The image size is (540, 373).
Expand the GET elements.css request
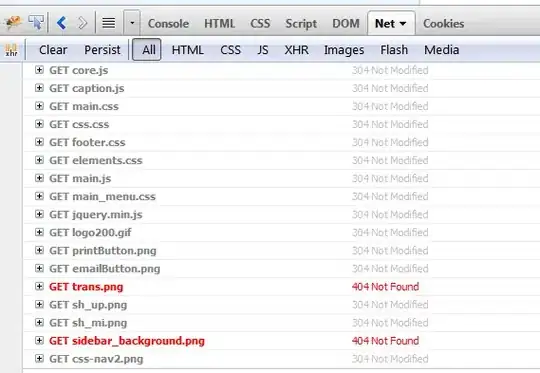pos(40,160)
